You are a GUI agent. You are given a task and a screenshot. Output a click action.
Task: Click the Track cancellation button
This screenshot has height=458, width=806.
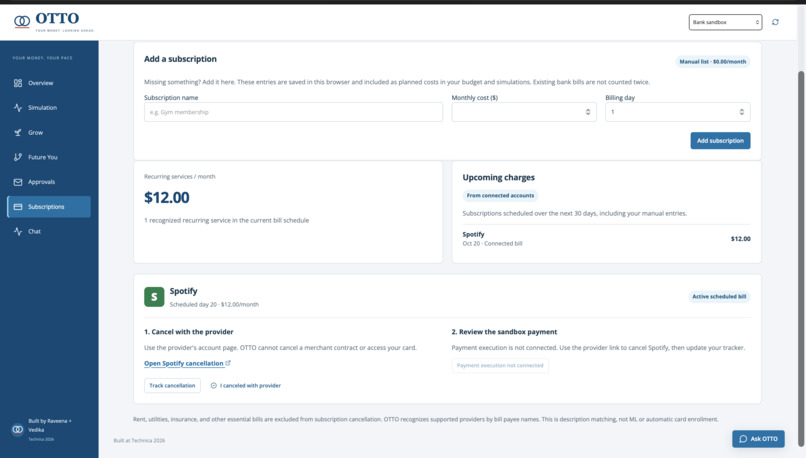coord(172,386)
